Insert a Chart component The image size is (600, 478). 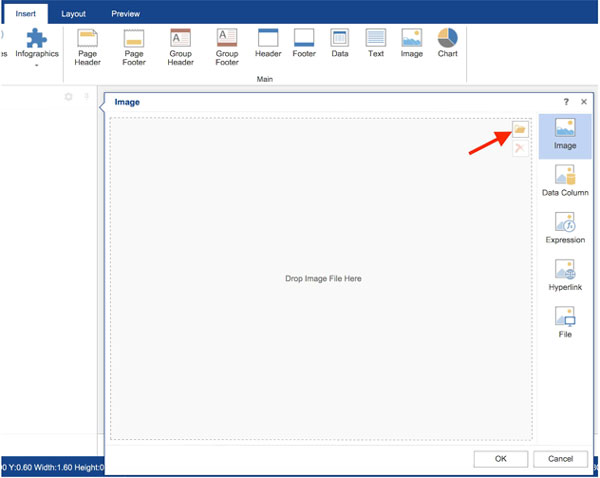click(x=447, y=43)
